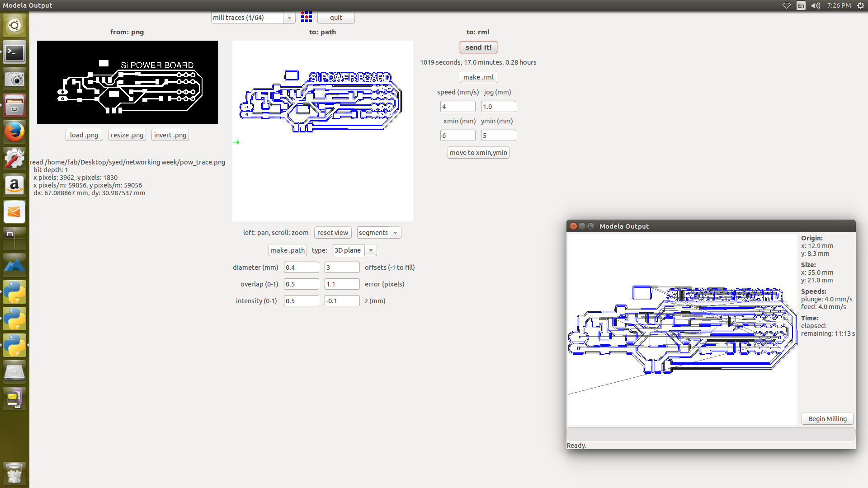The width and height of the screenshot is (868, 488).
Task: Open the Trash icon in dock
Action: 14,473
